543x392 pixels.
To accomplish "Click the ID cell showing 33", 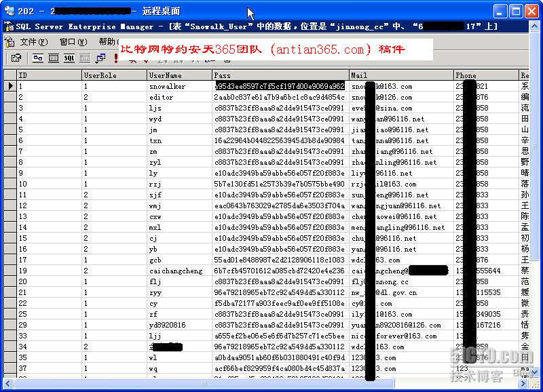I will (x=49, y=336).
